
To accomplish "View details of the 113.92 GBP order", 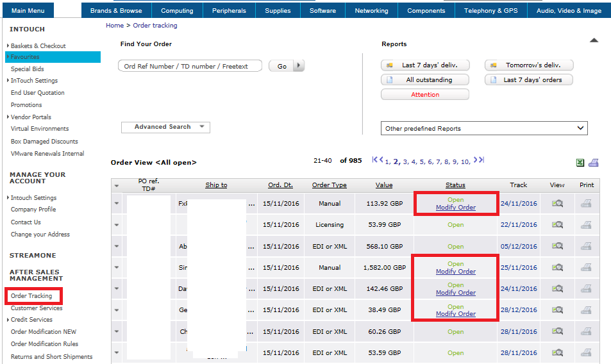I will pyautogui.click(x=557, y=204).
